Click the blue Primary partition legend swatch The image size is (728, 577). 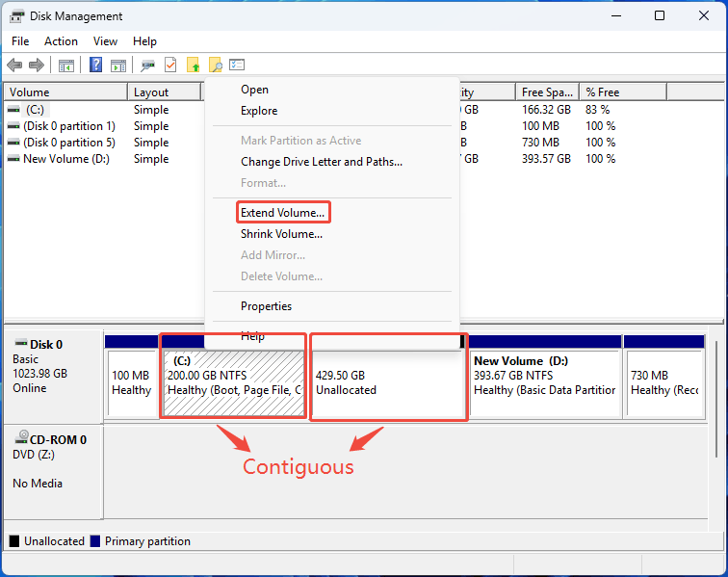point(95,541)
